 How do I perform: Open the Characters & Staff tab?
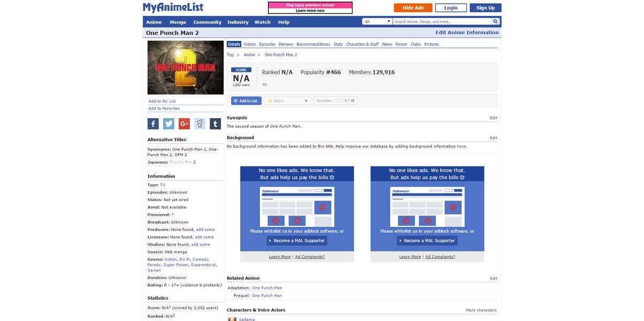(x=363, y=44)
